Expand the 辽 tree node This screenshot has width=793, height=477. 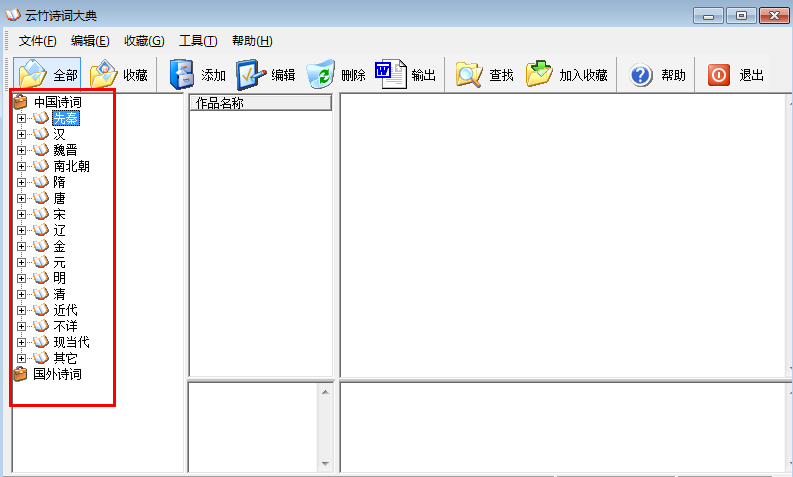point(21,230)
